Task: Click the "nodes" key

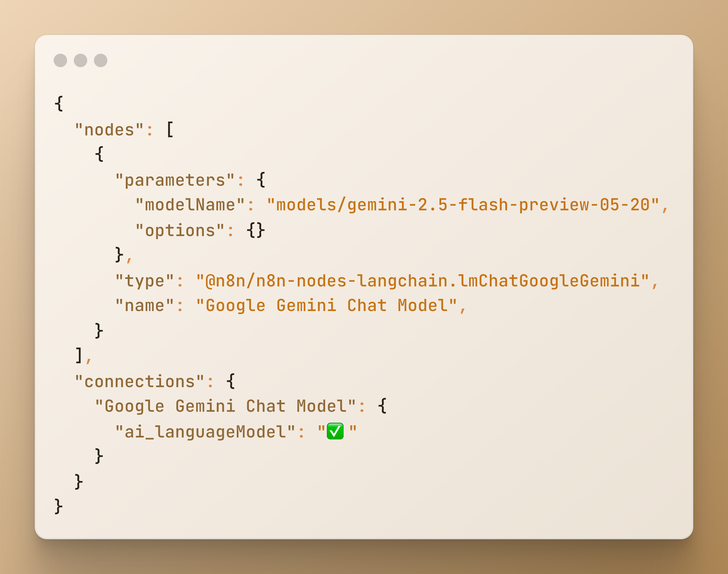Action: click(109, 130)
